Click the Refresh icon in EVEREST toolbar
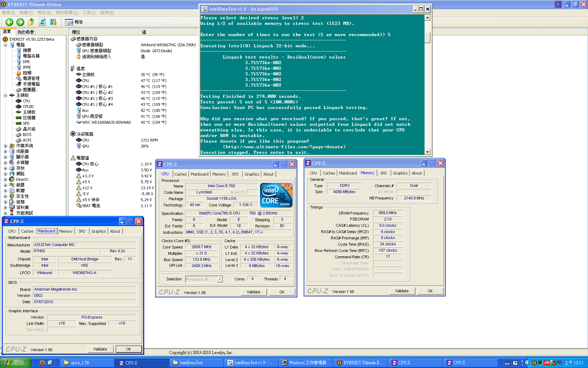The image size is (588, 368). click(x=42, y=22)
